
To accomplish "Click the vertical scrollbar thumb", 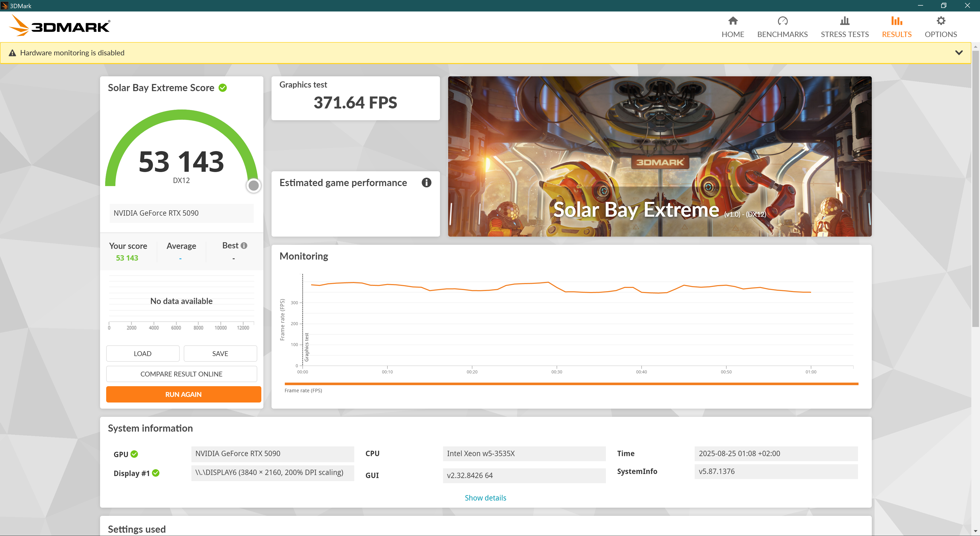I will 975,188.
